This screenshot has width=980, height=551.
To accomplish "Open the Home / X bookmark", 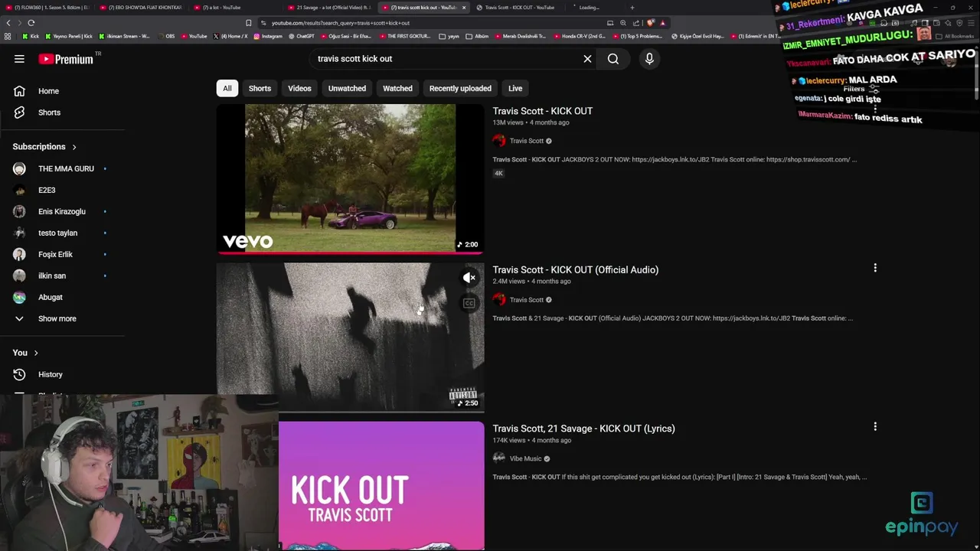I will pyautogui.click(x=230, y=36).
